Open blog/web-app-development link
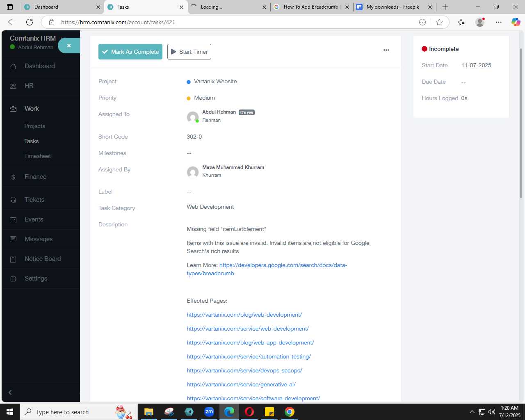This screenshot has width=525, height=420. [250, 342]
